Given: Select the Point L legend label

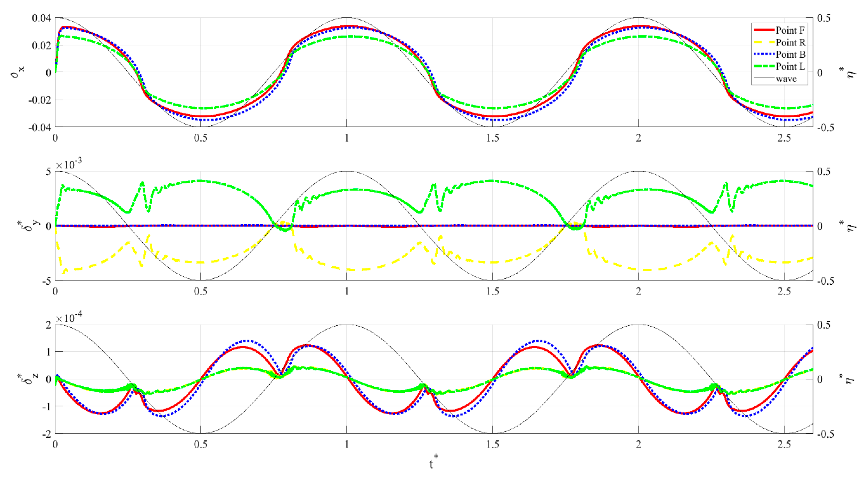Looking at the screenshot, I should (790, 66).
